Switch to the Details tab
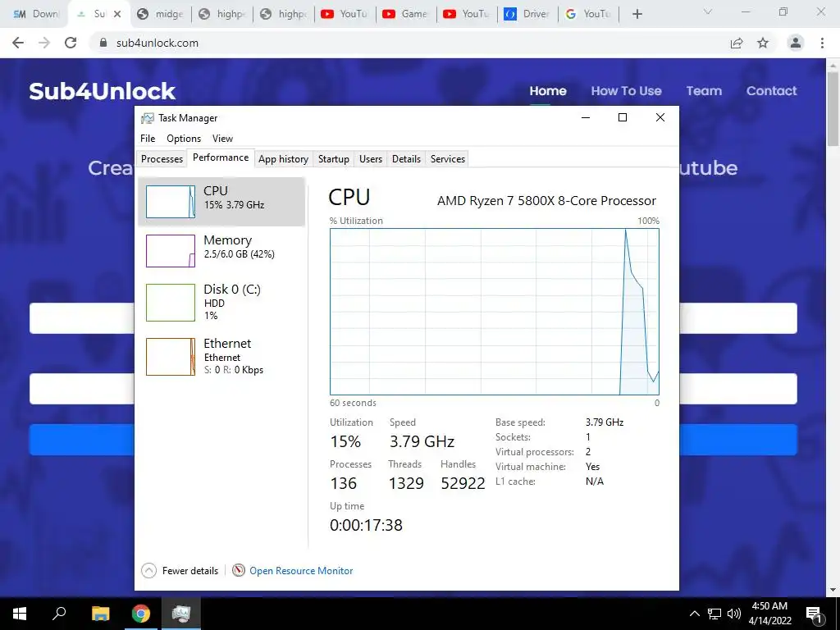Image resolution: width=840 pixels, height=630 pixels. coord(406,159)
